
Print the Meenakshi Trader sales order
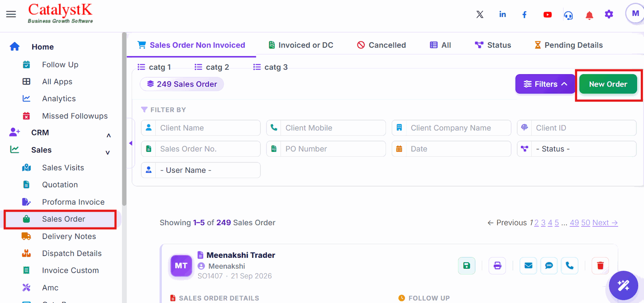tap(497, 266)
